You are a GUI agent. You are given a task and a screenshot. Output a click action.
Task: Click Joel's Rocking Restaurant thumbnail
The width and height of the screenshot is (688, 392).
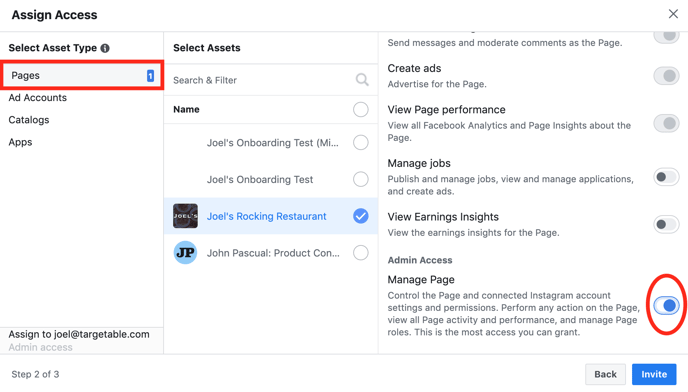click(x=185, y=216)
